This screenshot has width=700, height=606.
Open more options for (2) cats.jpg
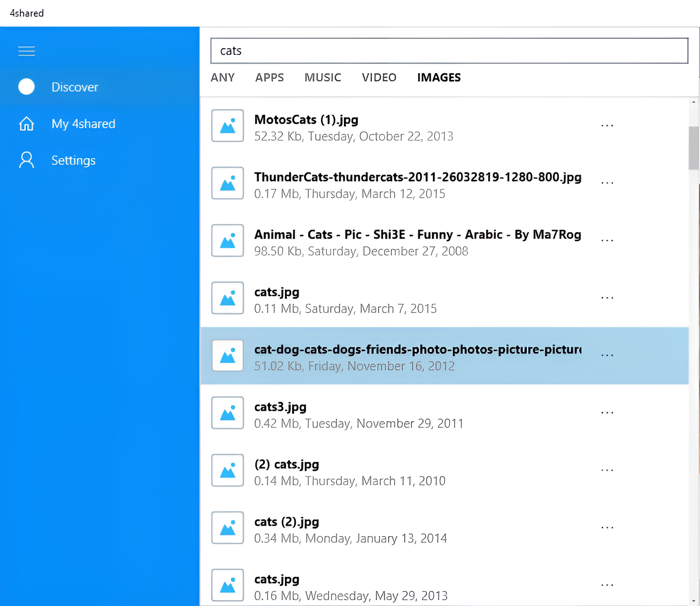click(607, 470)
